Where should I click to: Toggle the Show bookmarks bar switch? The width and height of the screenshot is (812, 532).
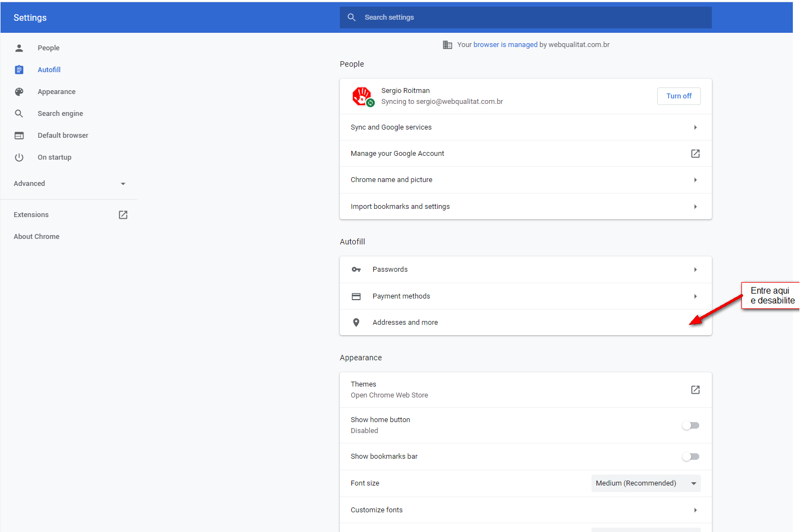coord(691,457)
